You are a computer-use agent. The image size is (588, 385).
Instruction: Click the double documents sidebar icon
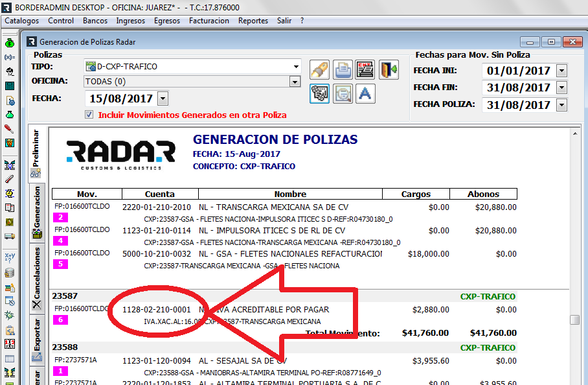pyautogui.click(x=9, y=207)
